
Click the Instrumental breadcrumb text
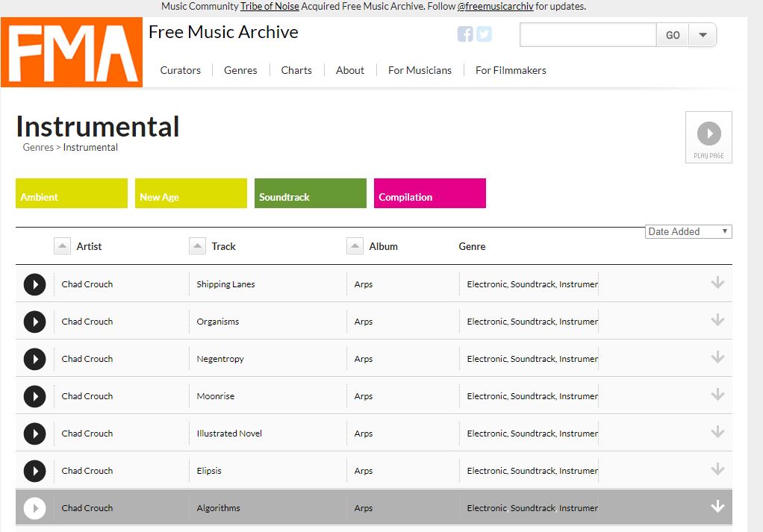click(90, 147)
